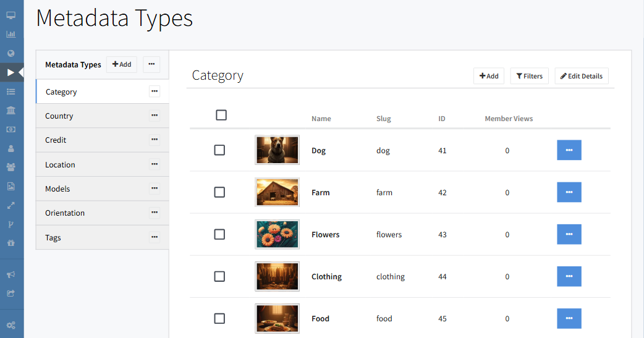
Task: Click Add button in the Category header
Action: click(x=488, y=76)
